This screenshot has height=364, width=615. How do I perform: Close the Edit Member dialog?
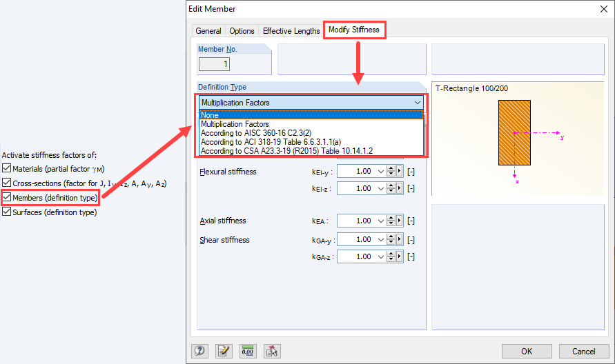click(604, 9)
